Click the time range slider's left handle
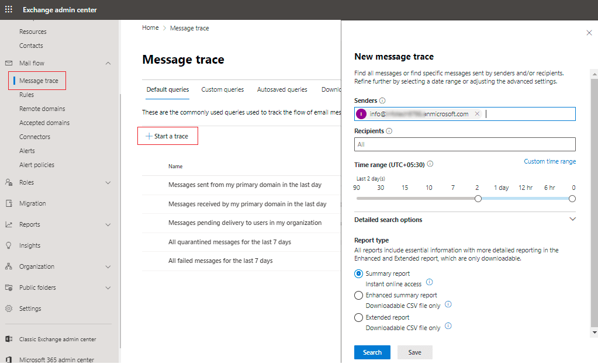This screenshot has width=598, height=364. [x=478, y=199]
